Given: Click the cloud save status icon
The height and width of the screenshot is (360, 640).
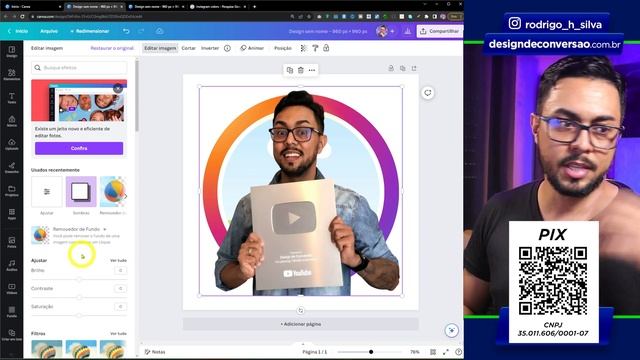Looking at the screenshot, I should [160, 31].
